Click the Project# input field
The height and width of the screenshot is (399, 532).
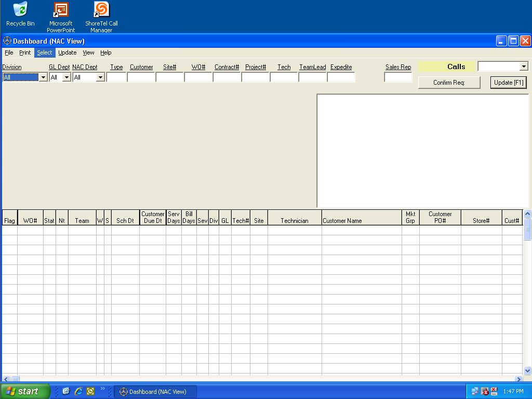click(x=255, y=77)
